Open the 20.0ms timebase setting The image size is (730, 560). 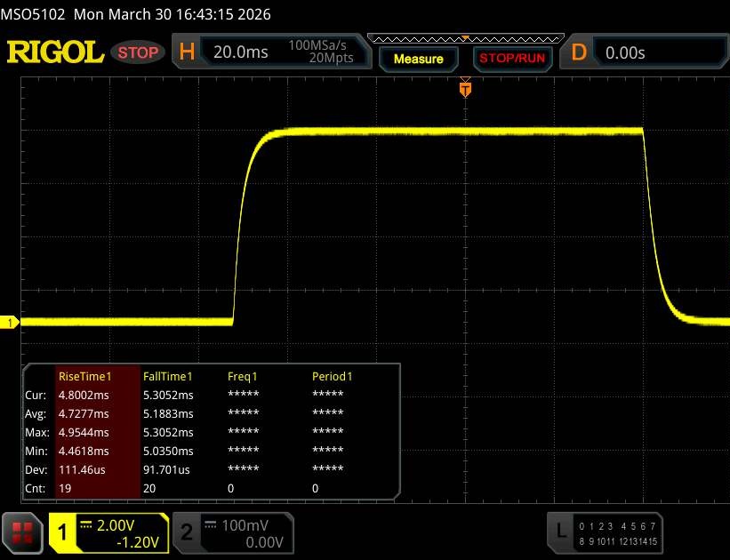241,52
